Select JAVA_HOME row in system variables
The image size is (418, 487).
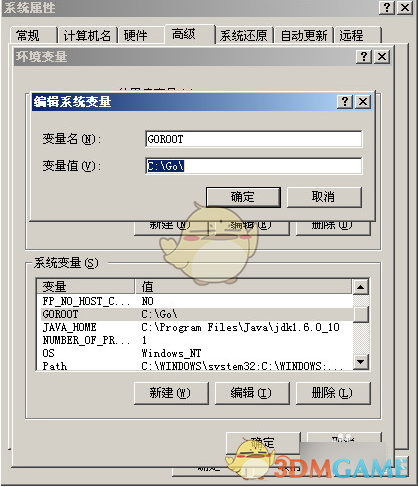[194, 327]
